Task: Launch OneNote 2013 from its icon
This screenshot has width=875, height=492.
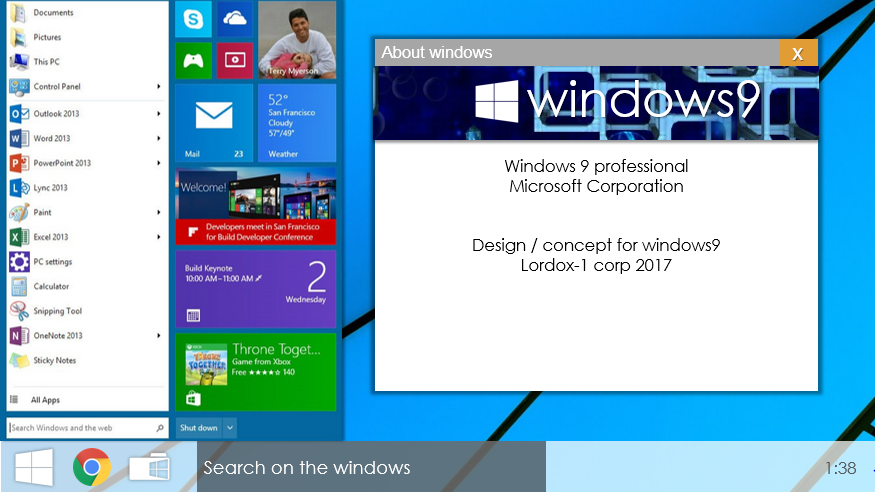Action: (x=19, y=336)
